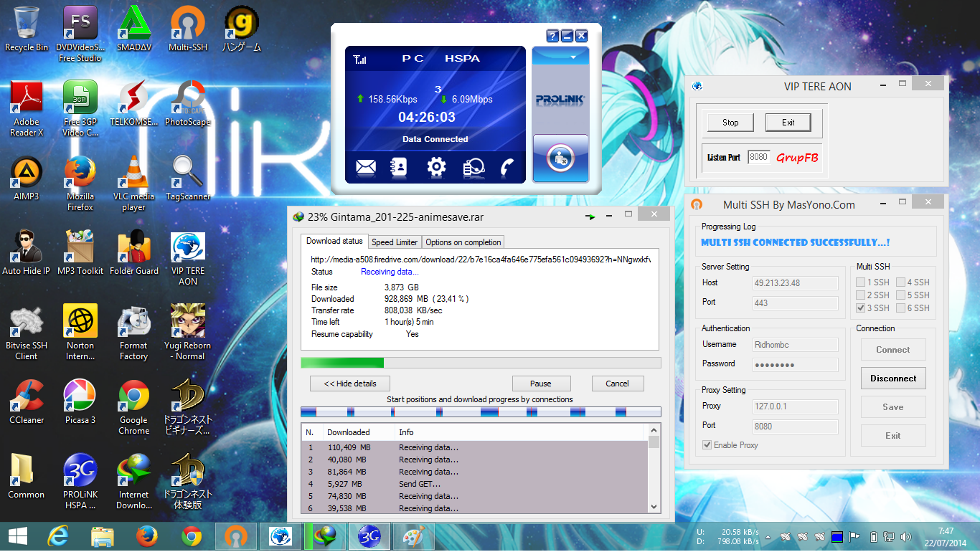Open the messages envelope icon in Prolink
This screenshot has width=980, height=552.
point(366,168)
